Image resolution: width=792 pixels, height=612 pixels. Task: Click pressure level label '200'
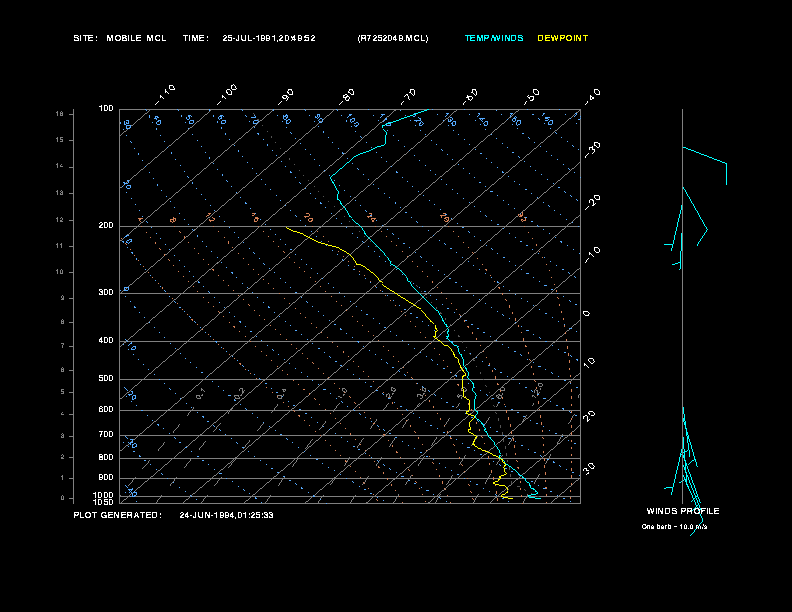106,226
